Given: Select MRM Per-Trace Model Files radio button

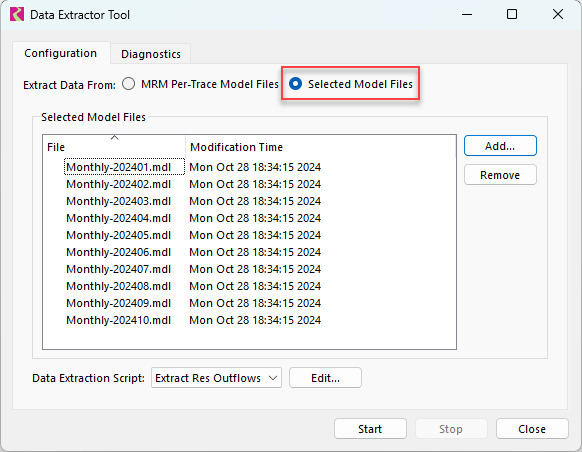Looking at the screenshot, I should [x=128, y=84].
